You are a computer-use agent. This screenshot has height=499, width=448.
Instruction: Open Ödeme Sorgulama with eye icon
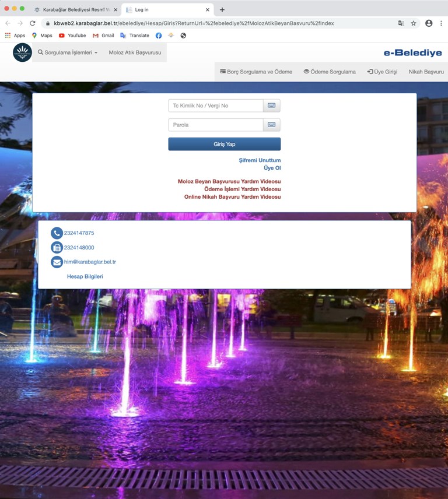pyautogui.click(x=330, y=72)
